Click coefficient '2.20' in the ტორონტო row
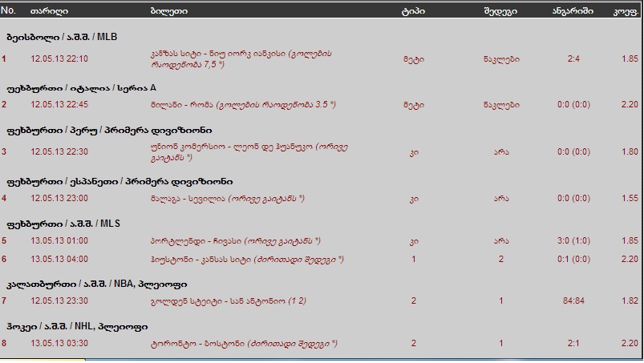This screenshot has width=644, height=363. point(630,343)
